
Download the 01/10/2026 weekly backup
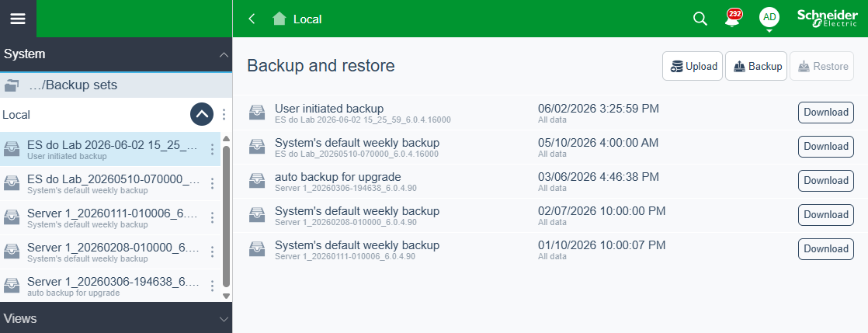tap(825, 249)
